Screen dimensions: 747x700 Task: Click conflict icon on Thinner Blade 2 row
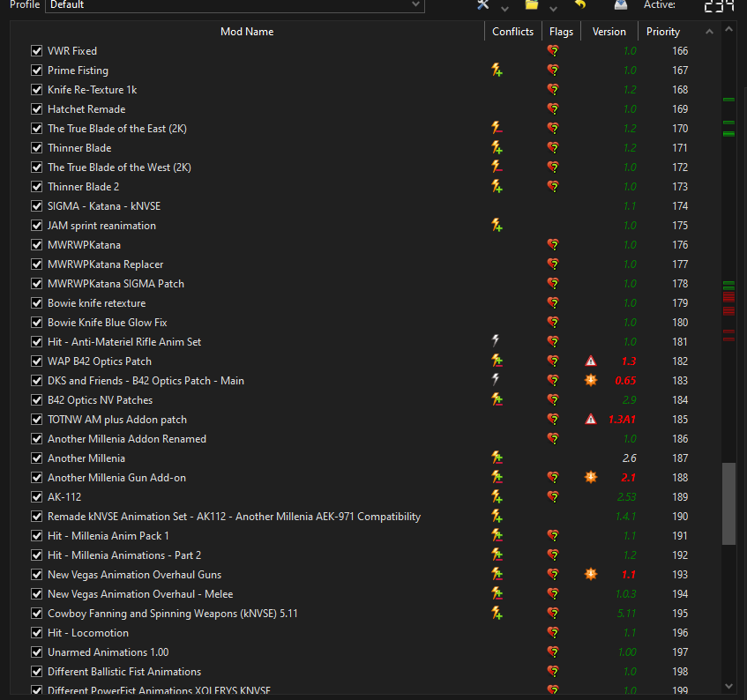coord(497,187)
